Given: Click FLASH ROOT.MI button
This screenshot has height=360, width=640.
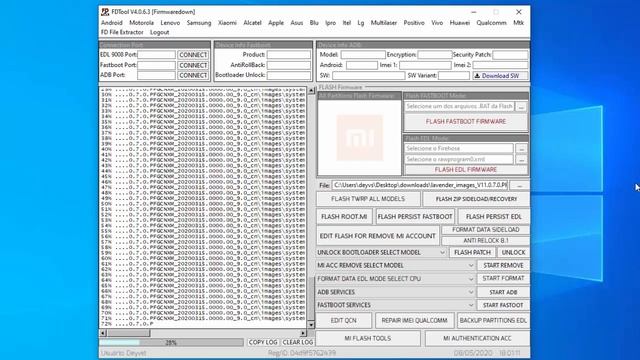Looking at the screenshot, I should [x=344, y=216].
